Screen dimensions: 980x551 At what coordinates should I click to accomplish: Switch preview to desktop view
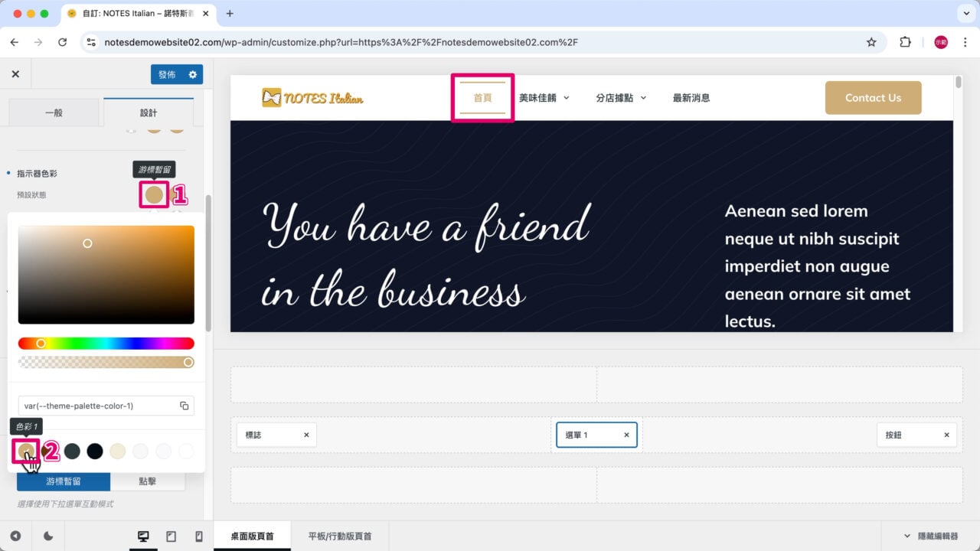[142, 536]
